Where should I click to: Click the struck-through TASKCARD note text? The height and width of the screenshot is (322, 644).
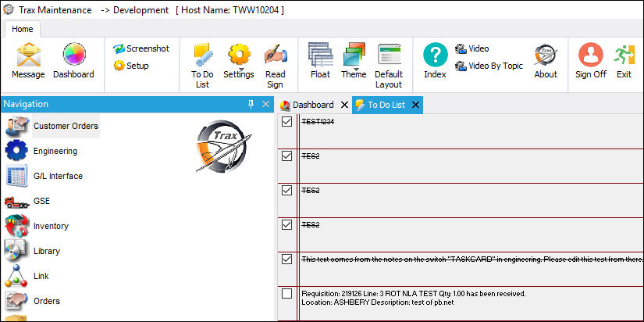[472, 259]
